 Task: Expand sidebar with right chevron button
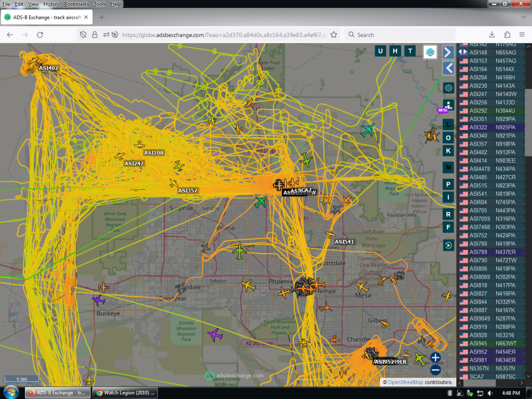[448, 52]
